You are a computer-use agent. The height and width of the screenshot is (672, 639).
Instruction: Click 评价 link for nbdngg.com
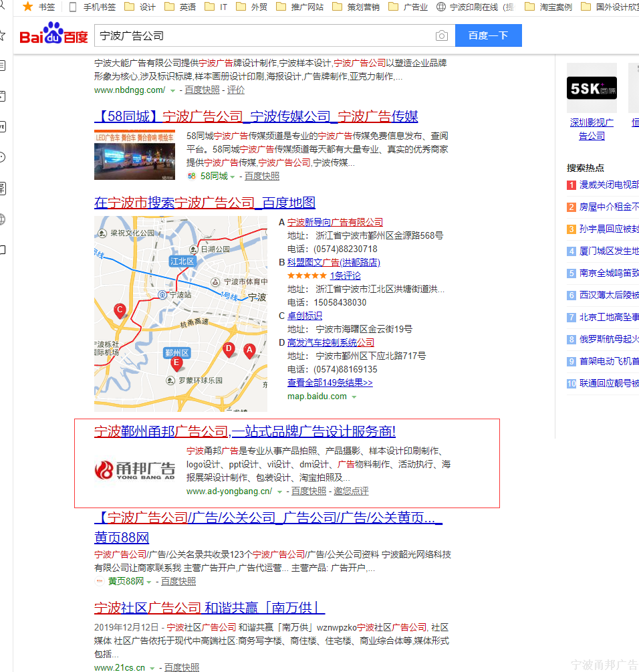[235, 90]
